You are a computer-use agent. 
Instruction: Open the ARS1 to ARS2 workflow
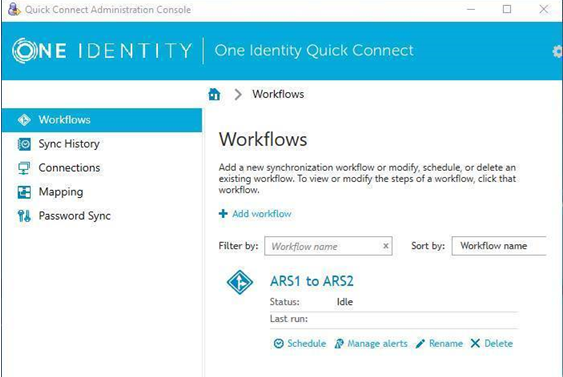tap(312, 281)
